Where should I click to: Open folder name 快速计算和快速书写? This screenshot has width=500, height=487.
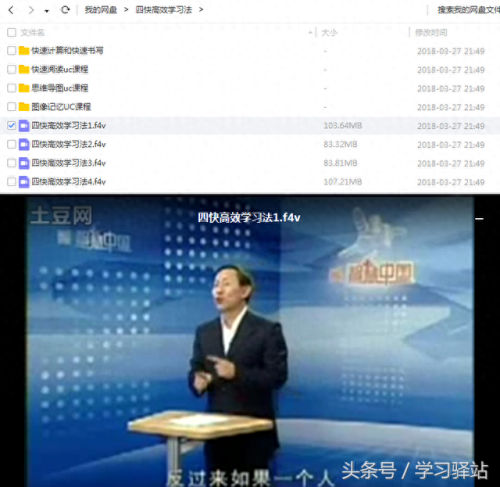click(x=67, y=51)
